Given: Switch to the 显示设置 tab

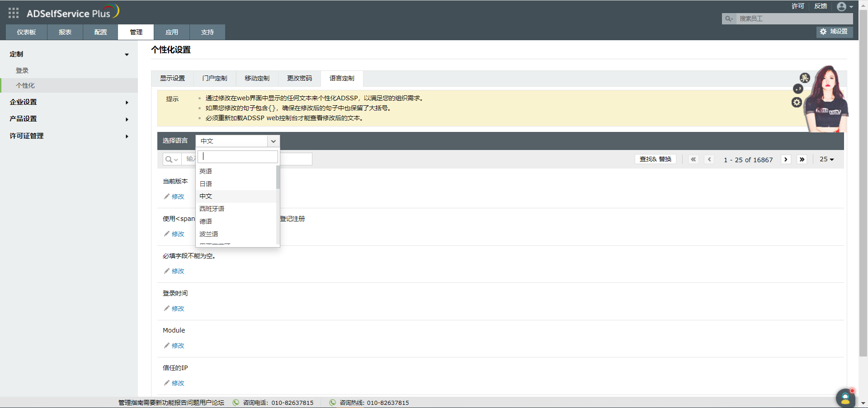Looking at the screenshot, I should [x=172, y=78].
